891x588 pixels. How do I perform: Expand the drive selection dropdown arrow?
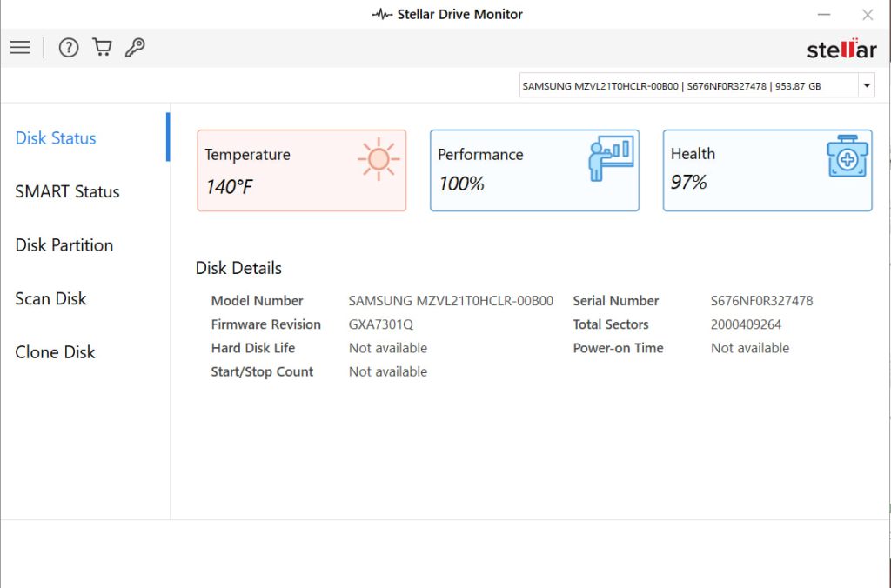[x=867, y=86]
